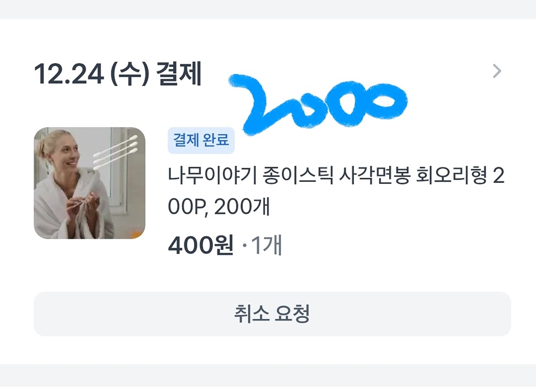Open the cotton swab product thumbnail
The image size is (536, 392).
click(90, 183)
